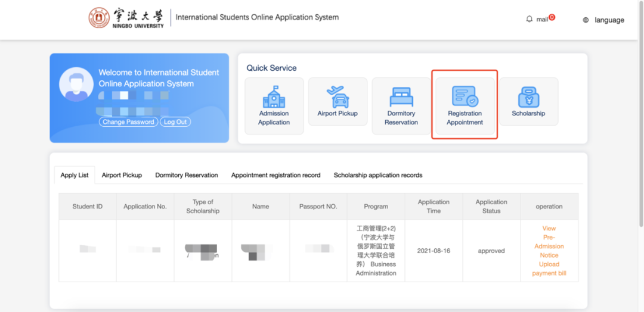Image resolution: width=644 pixels, height=312 pixels.
Task: Click the Change Password button
Action: [128, 122]
